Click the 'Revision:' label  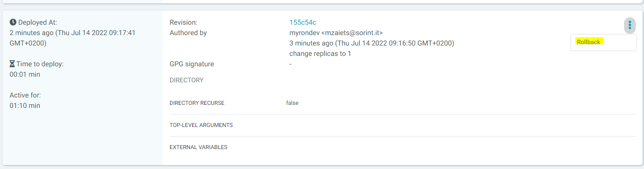(x=183, y=23)
